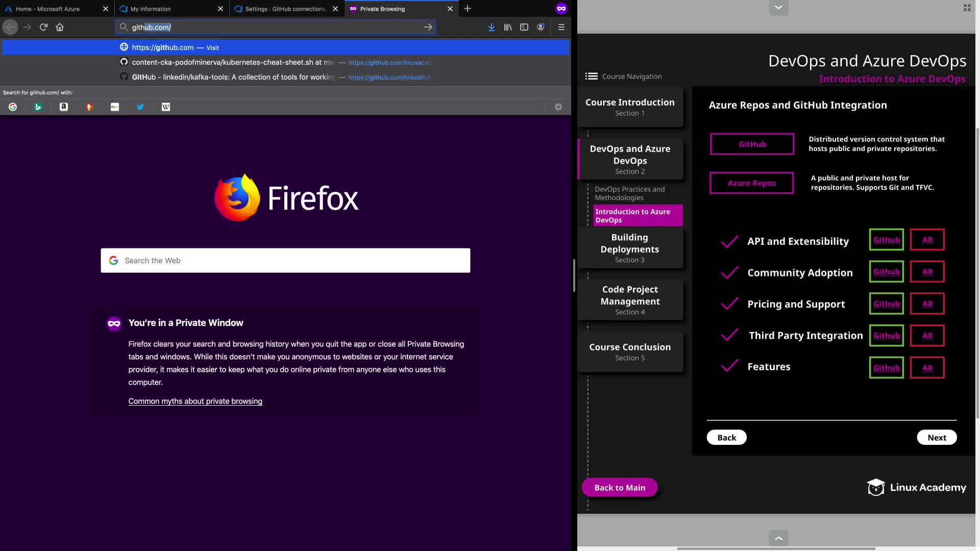980x551 pixels.
Task: Search with Wikipedia search engine icon
Action: (166, 107)
